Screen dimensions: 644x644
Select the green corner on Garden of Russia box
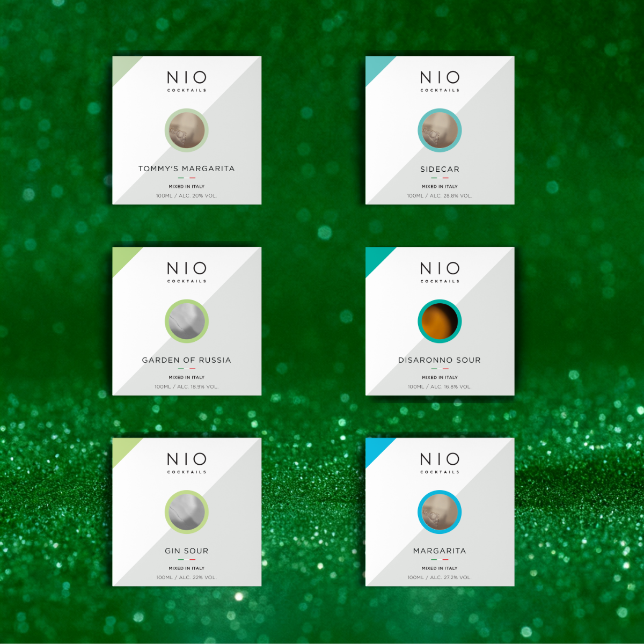pos(122,257)
